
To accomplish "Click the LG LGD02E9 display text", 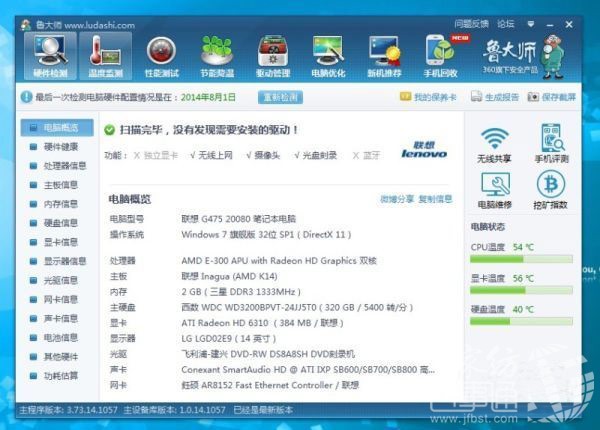I will [x=228, y=339].
